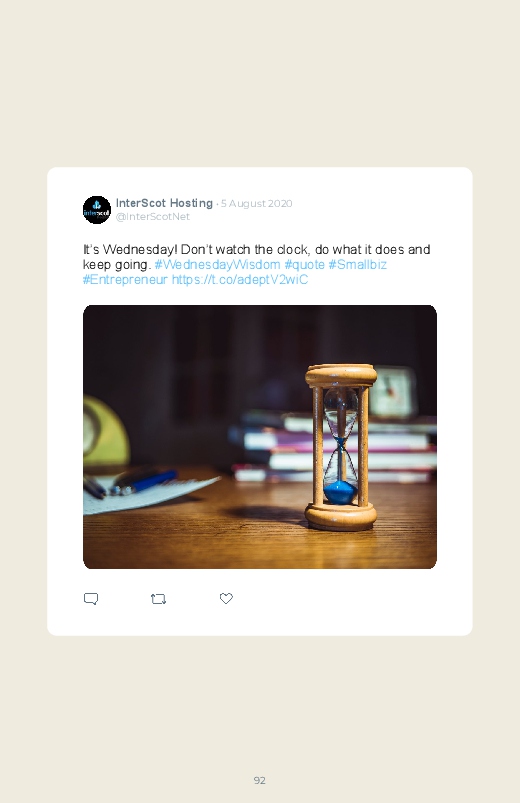Open the @InterScotNet handle

(x=153, y=217)
